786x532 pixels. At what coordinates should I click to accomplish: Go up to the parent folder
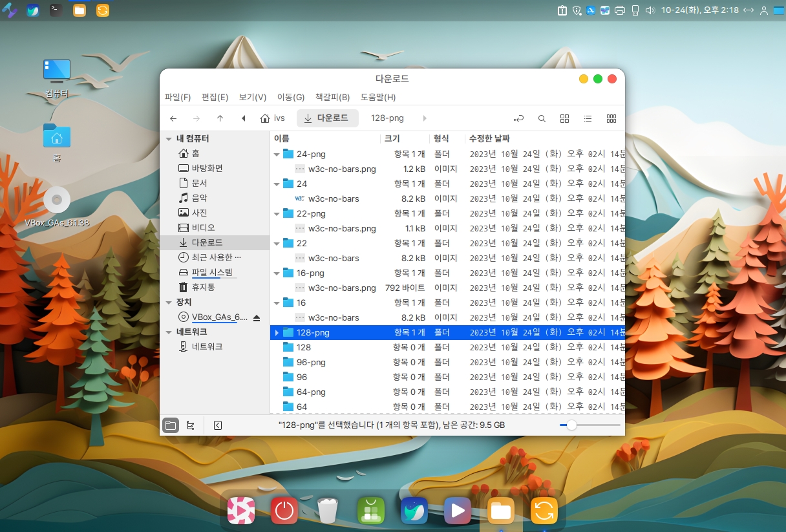[x=220, y=118]
